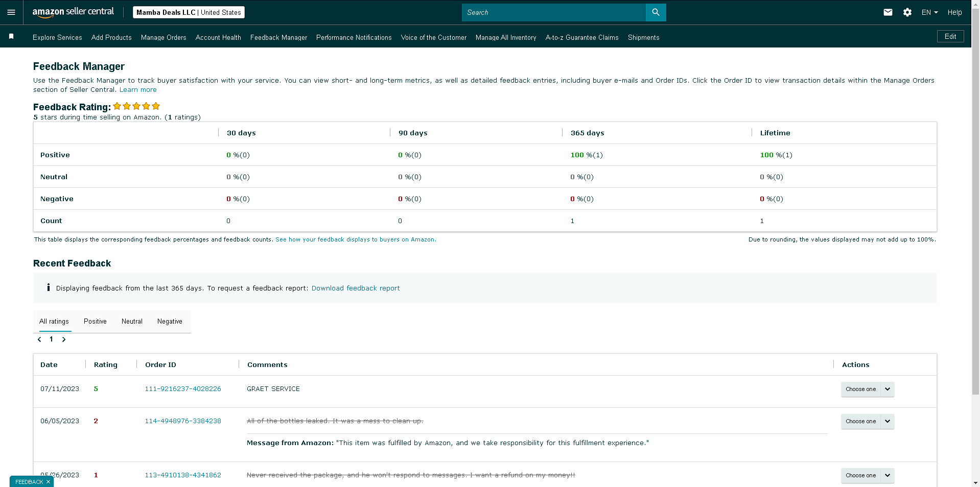
Task: Click the Order ID column header
Action: pos(160,364)
